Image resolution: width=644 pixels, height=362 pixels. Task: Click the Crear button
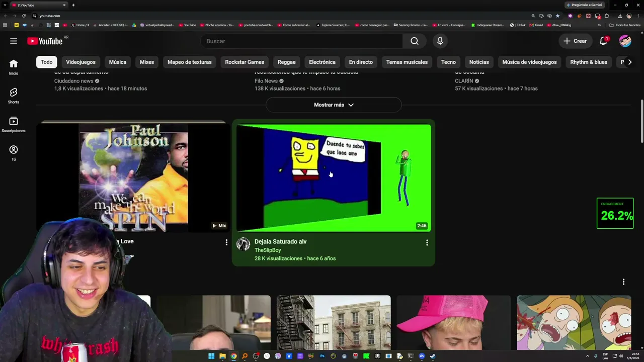click(575, 41)
